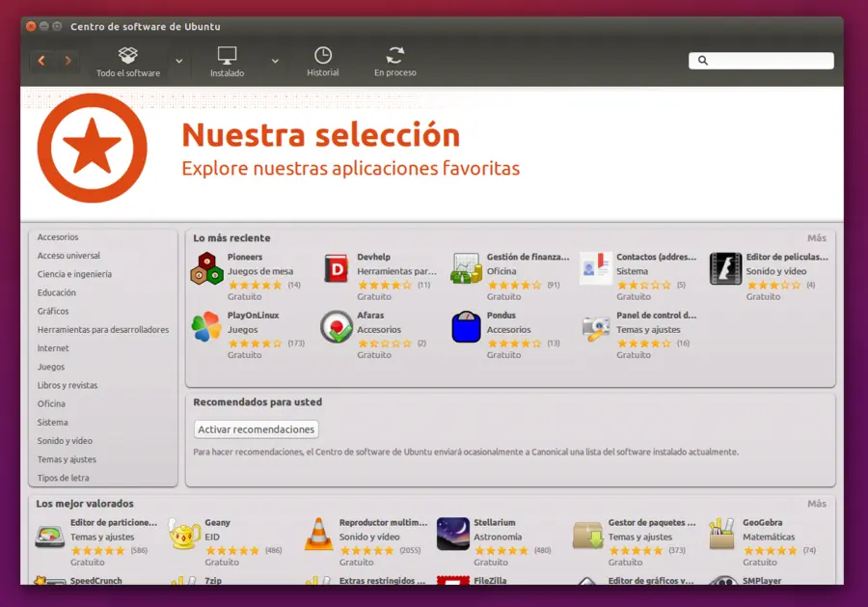868x607 pixels.
Task: Open the Tipos de letra category
Action: 63,478
